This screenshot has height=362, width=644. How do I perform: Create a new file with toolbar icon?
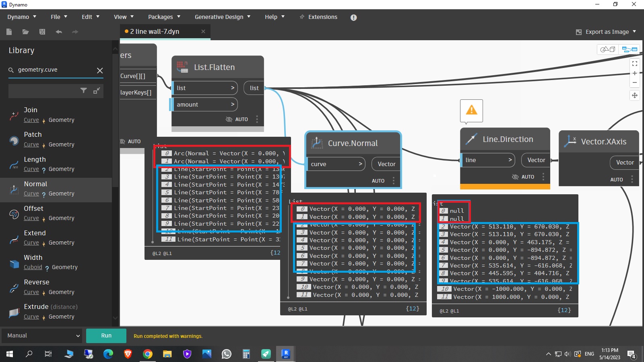[x=9, y=32]
